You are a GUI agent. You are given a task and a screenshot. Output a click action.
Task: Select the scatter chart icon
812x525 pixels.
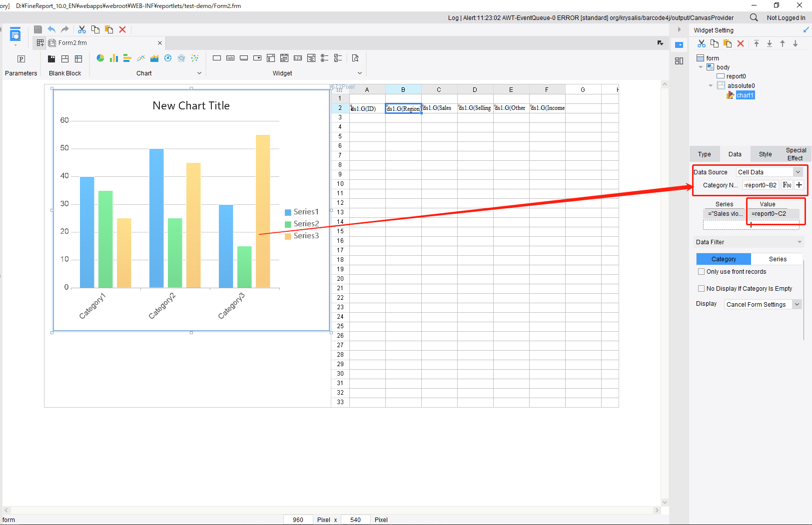(x=195, y=58)
